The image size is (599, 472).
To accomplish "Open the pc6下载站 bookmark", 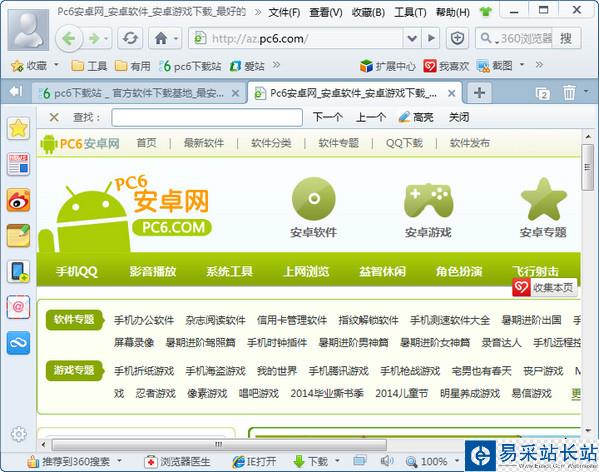I will [190, 66].
